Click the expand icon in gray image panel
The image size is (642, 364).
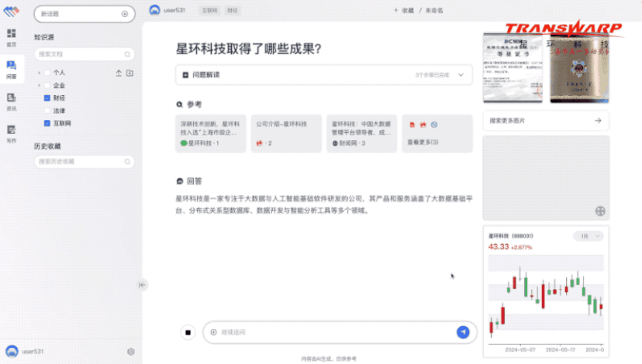(x=600, y=211)
